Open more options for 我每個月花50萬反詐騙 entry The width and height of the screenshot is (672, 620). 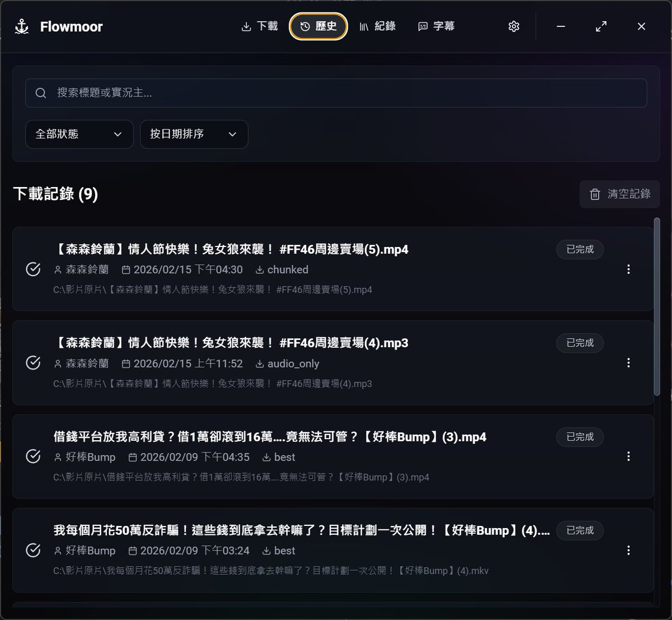[628, 550]
